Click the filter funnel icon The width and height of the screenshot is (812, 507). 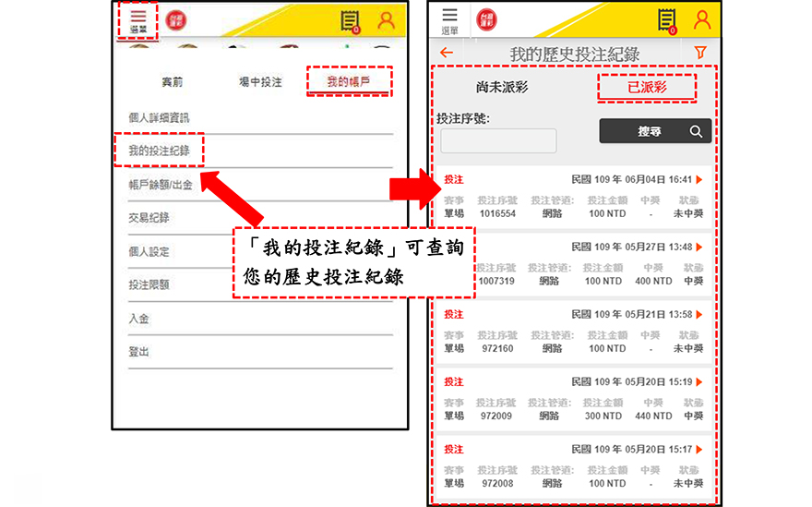pyautogui.click(x=699, y=54)
